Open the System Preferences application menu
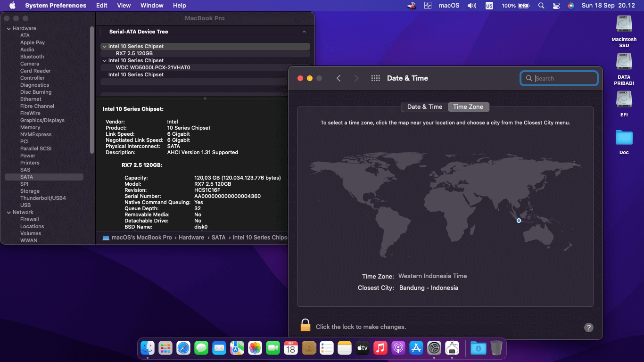Screen dimensions: 644x362 [x=56, y=6]
